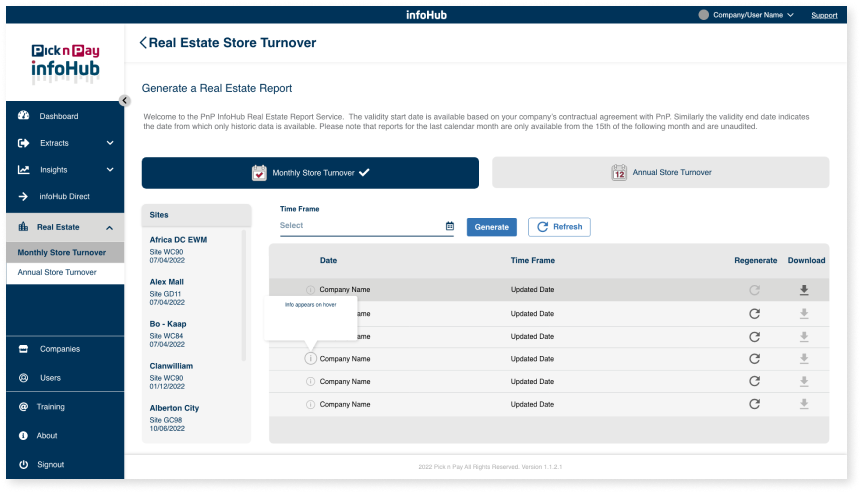Click the user avatar circle in top bar
This screenshot has height=493, width=861.
(x=703, y=15)
